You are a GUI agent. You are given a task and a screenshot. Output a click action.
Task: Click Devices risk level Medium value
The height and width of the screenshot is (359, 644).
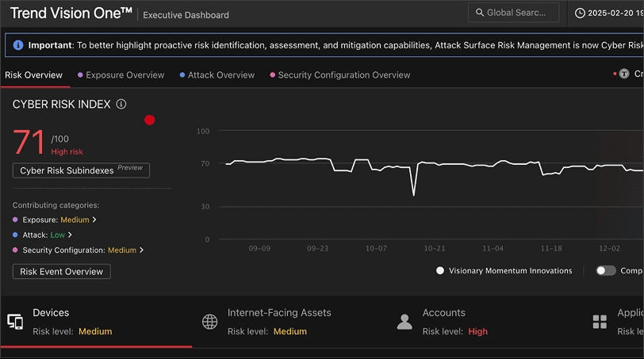point(95,331)
